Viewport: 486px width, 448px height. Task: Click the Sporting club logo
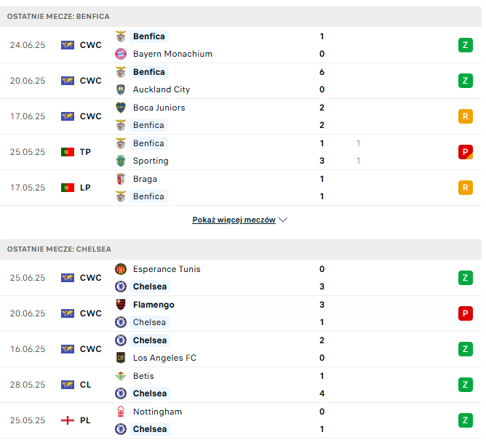121,161
